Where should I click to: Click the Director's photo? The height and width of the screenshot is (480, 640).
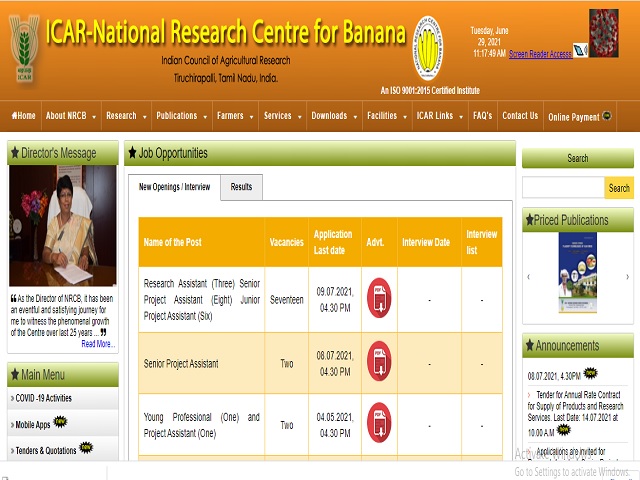coord(63,226)
